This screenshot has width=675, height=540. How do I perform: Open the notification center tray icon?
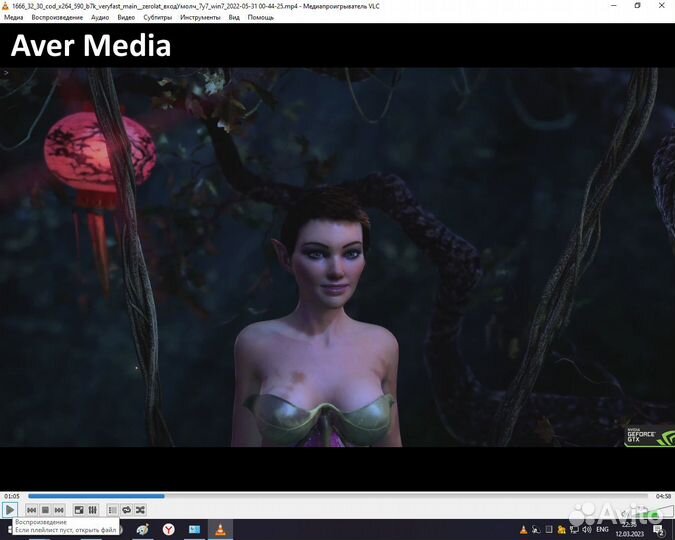[x=659, y=530]
